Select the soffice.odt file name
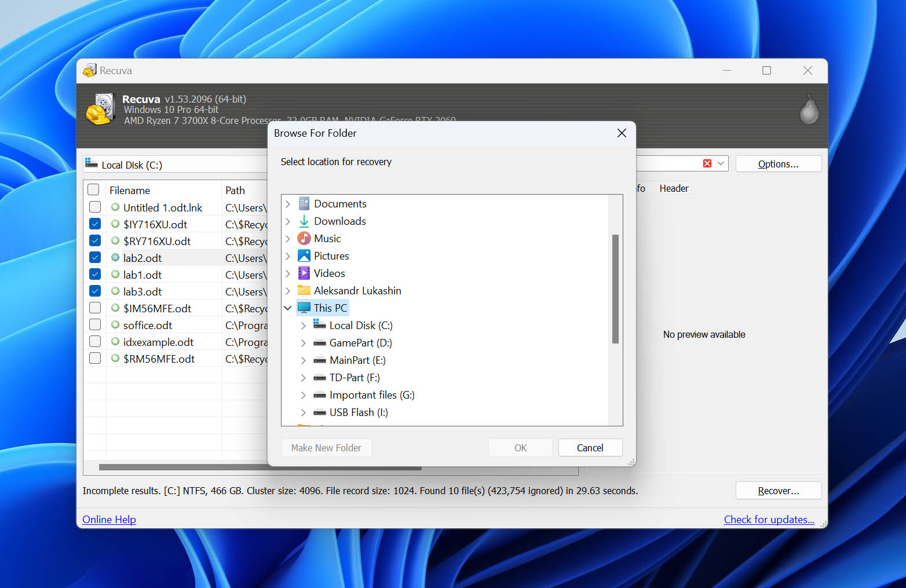This screenshot has height=588, width=906. coord(148,325)
